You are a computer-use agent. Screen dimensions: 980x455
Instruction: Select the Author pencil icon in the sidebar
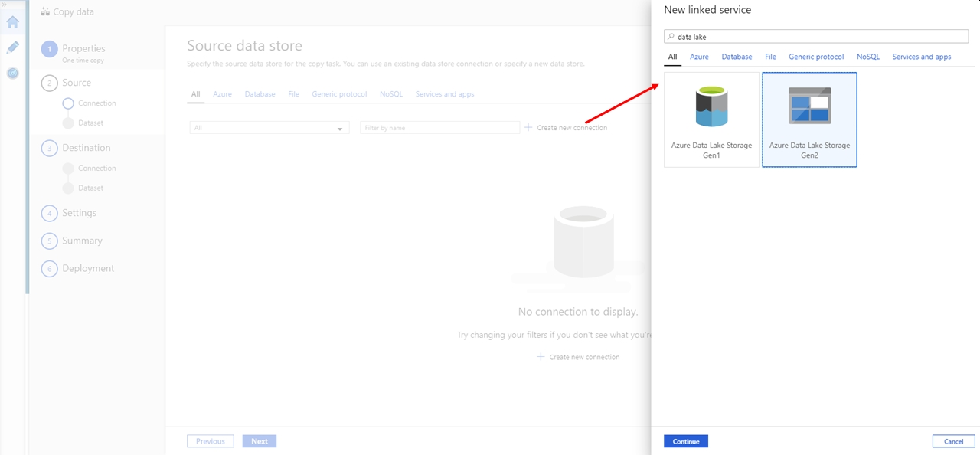click(11, 47)
